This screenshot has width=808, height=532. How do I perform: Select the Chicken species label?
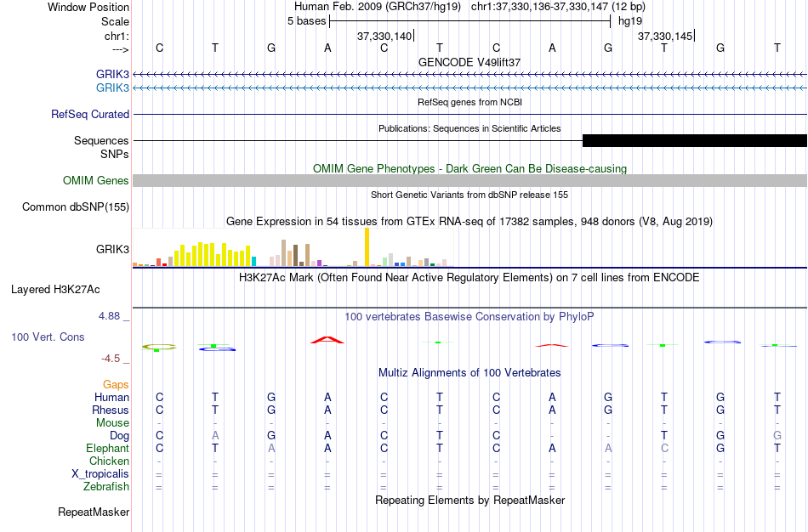109,461
